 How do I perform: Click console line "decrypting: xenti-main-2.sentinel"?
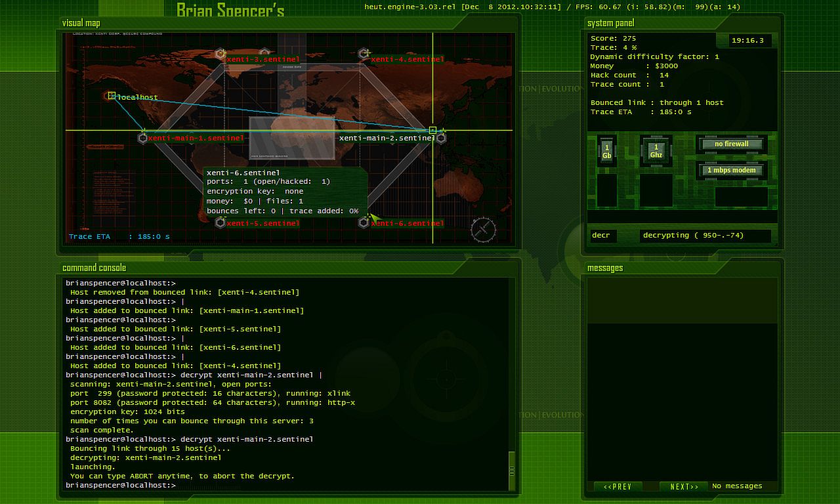tap(146, 458)
